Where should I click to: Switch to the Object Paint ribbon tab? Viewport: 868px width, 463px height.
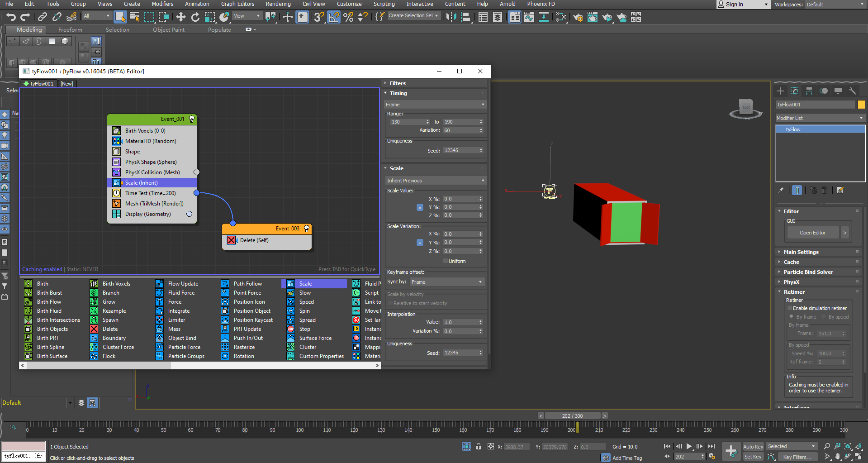[169, 30]
